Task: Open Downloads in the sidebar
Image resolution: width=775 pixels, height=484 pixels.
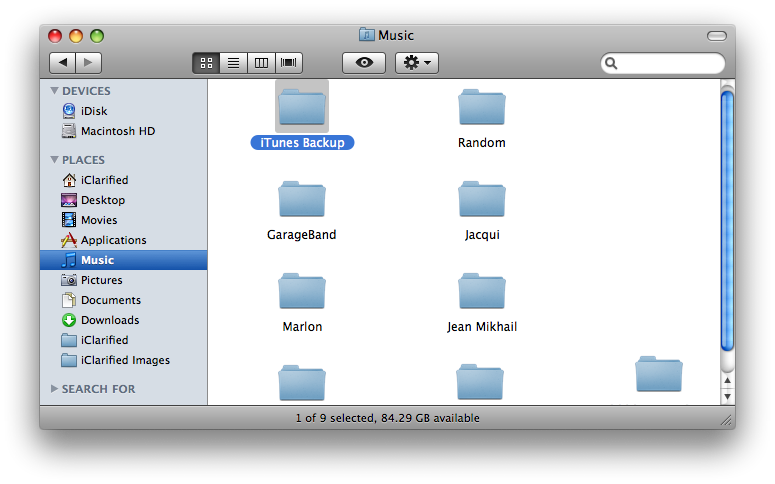Action: pos(124,320)
